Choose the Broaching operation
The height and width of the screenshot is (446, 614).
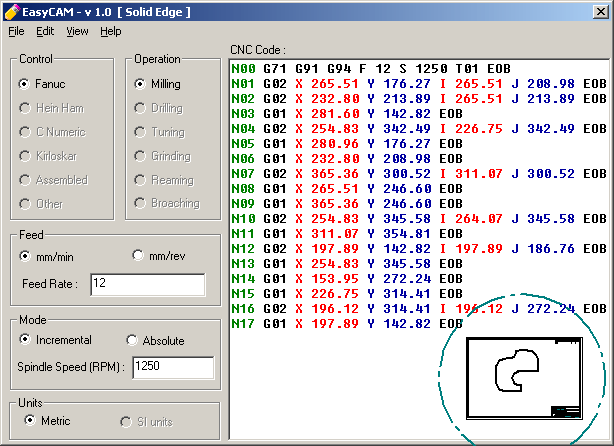[x=167, y=203]
